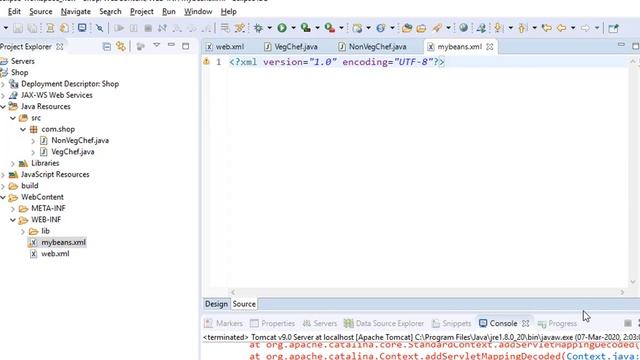640x360 pixels.
Task: Open the Run button dropdown arrow
Action: 293,28
